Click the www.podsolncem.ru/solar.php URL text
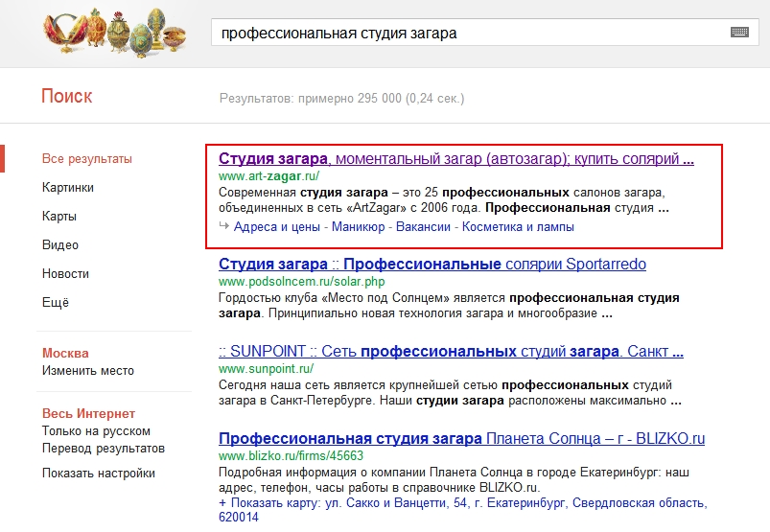The width and height of the screenshot is (770, 532). coord(301,281)
